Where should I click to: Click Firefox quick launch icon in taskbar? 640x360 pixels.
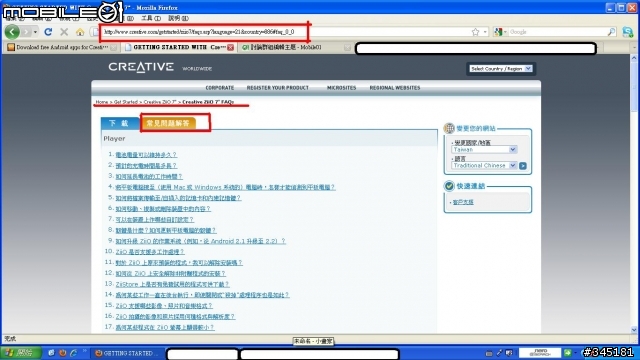point(62,353)
